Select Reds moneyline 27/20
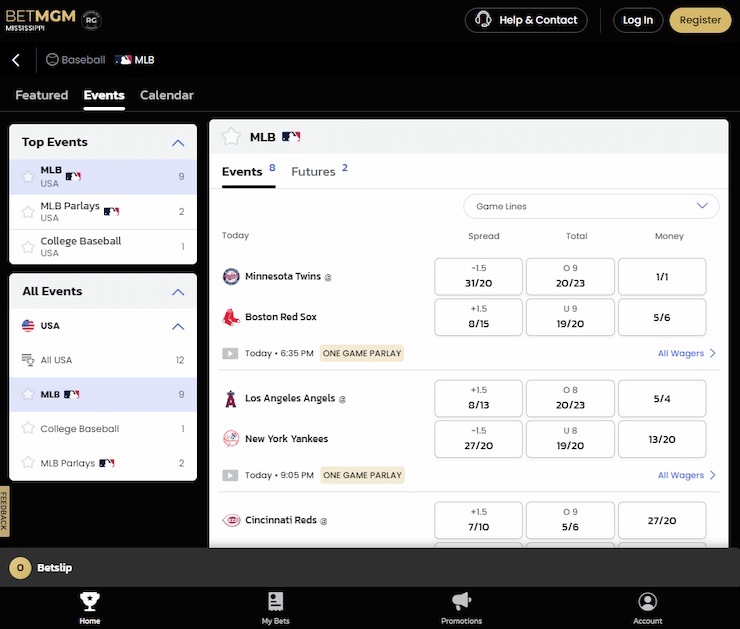The image size is (740, 629). (662, 520)
